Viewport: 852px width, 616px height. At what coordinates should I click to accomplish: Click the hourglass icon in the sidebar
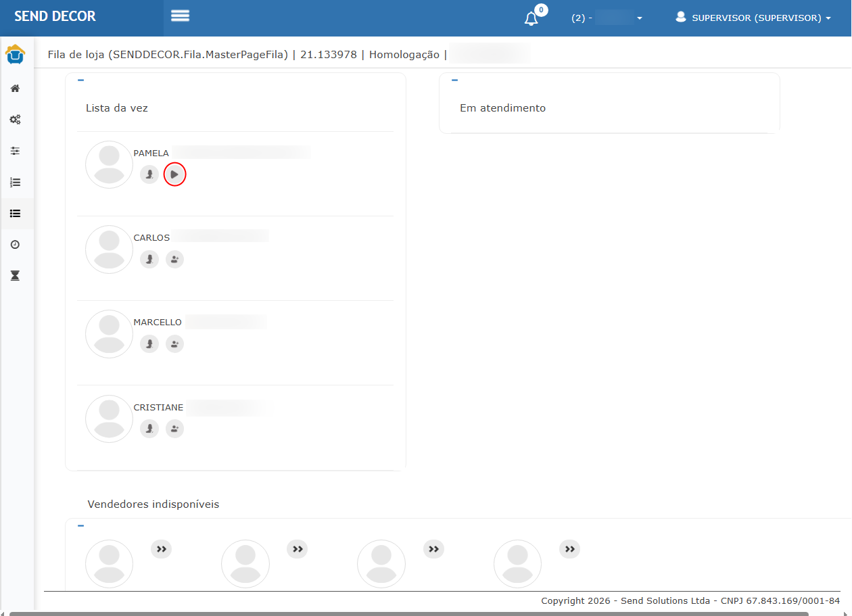[x=15, y=275]
